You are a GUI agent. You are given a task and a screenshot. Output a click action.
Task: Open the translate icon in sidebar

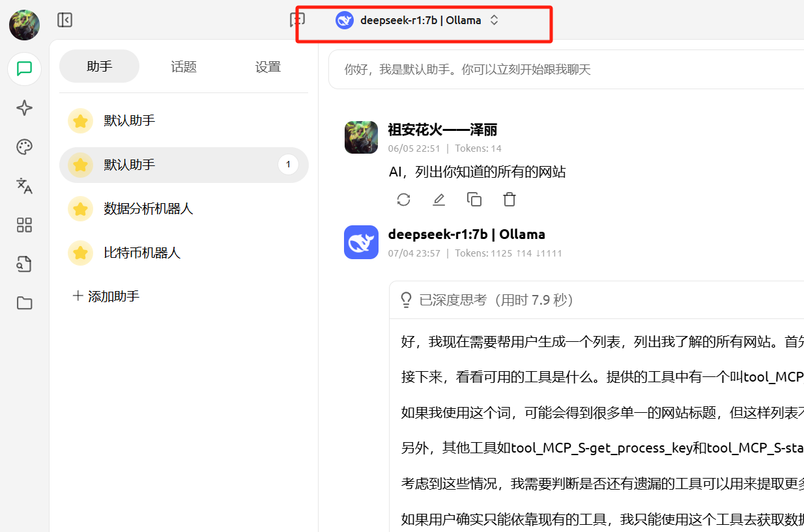[x=25, y=186]
